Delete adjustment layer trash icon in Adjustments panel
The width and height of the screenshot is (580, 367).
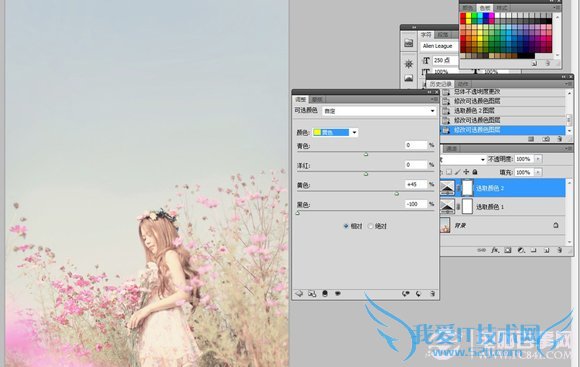[x=432, y=294]
